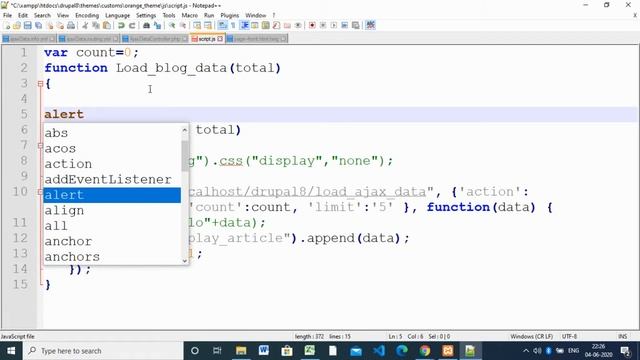Collapse the fold marker on line 7
Screen dimensions: 640x360
(40, 145)
